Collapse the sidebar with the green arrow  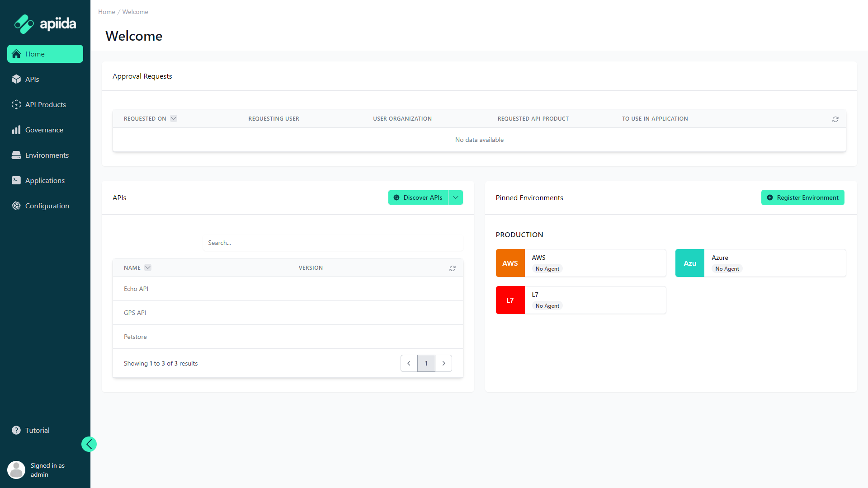(x=89, y=444)
